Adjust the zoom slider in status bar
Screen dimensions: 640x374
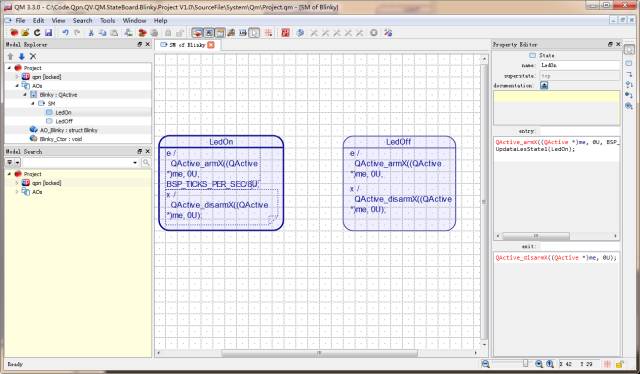click(x=525, y=363)
